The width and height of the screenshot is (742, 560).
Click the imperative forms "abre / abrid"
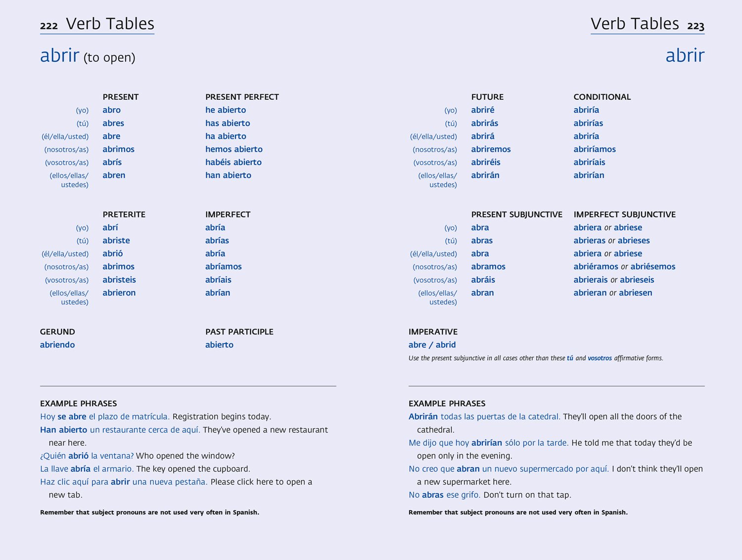coord(432,345)
